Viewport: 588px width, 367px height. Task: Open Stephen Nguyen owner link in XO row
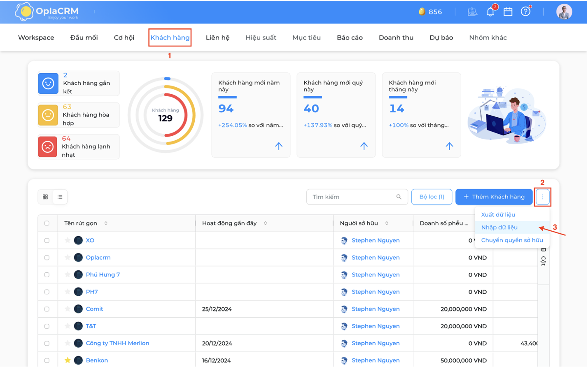tap(376, 240)
